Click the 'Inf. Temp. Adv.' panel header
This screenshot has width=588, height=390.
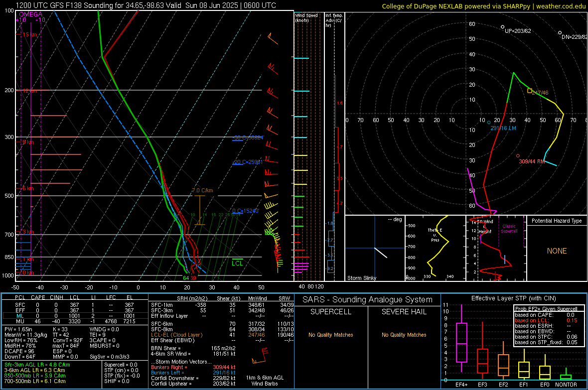click(334, 20)
